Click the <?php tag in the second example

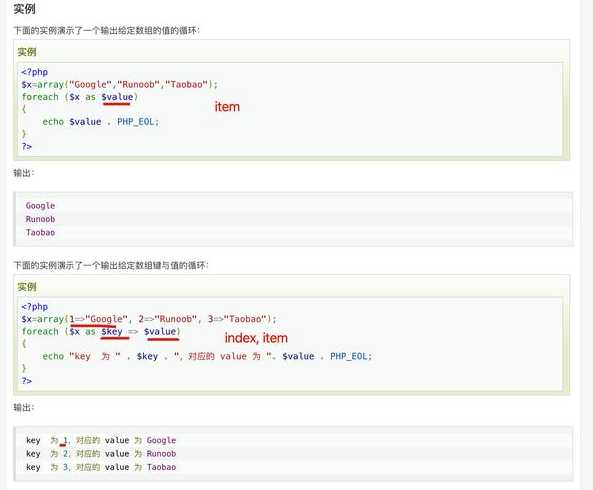click(x=34, y=307)
